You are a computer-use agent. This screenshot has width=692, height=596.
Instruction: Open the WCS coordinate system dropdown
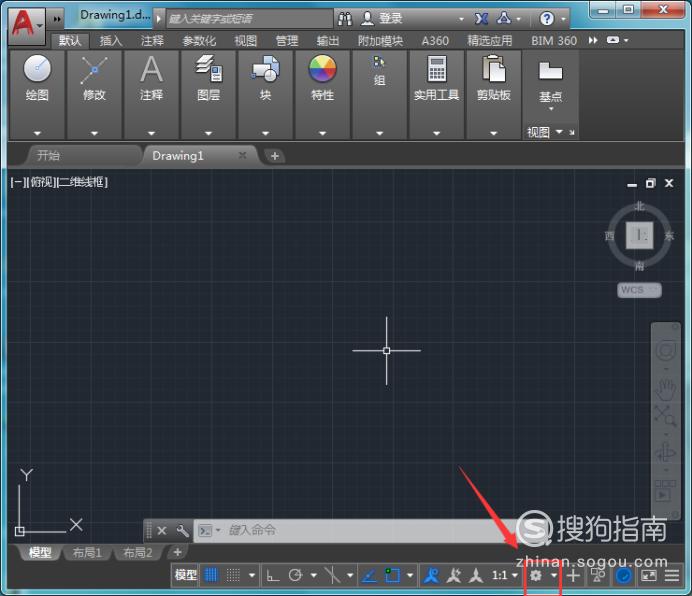click(639, 290)
